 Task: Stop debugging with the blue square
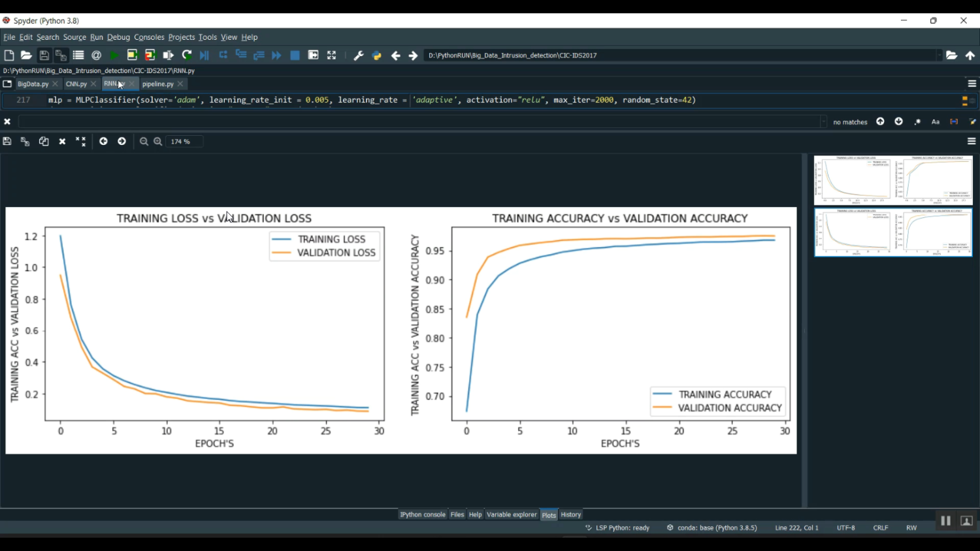295,55
